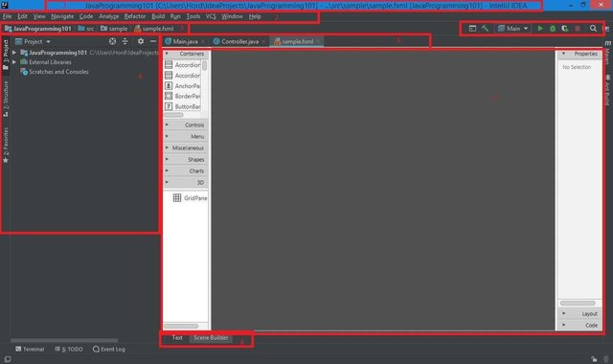Open the Build menu
The height and width of the screenshot is (364, 613).
tap(158, 16)
